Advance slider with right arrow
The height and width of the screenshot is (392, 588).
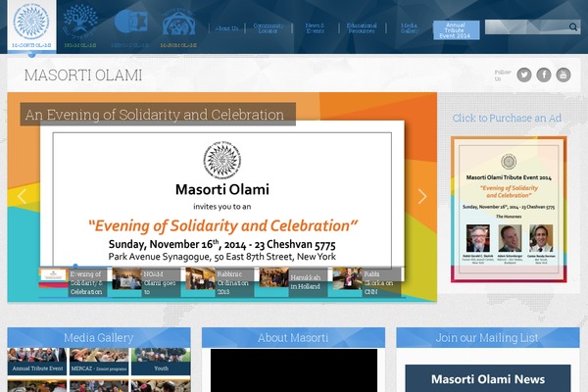(422, 196)
